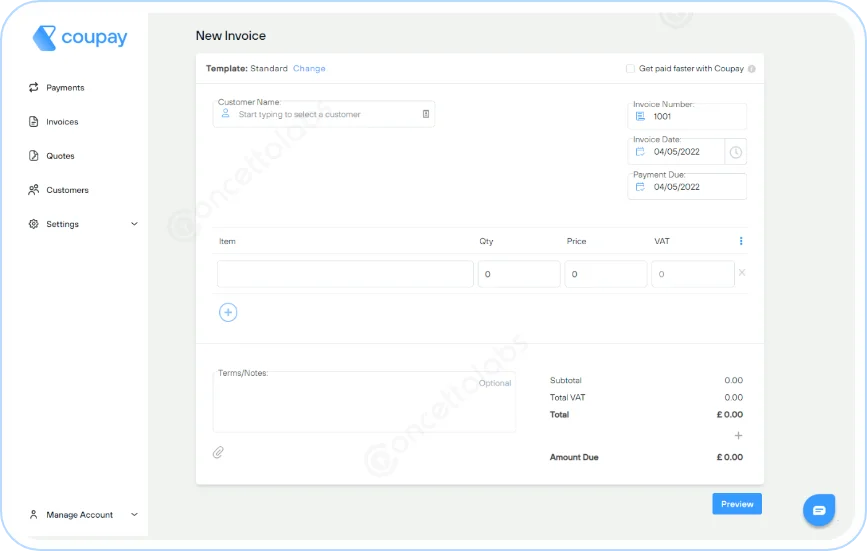This screenshot has height=551, width=867.
Task: Edit the Invoice Number field
Action: click(x=687, y=117)
